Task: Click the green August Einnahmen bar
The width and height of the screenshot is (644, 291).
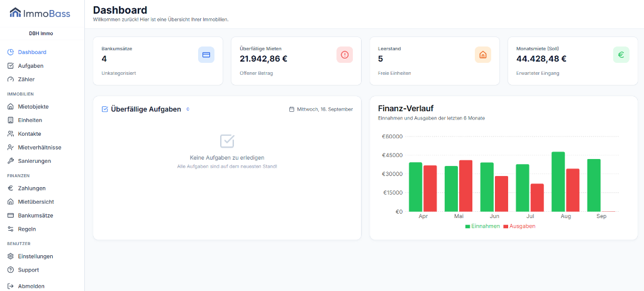Action: [558, 182]
